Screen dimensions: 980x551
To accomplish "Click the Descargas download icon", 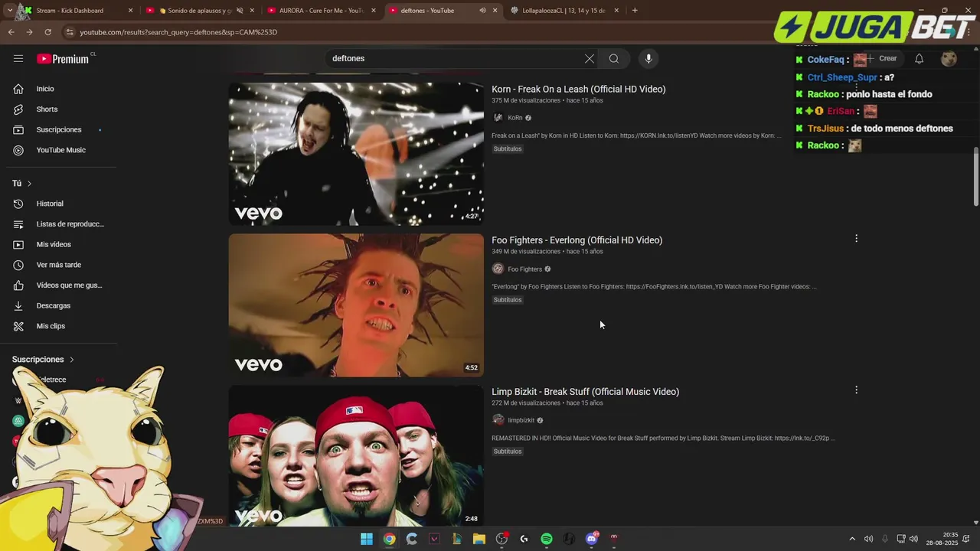I will tap(18, 305).
